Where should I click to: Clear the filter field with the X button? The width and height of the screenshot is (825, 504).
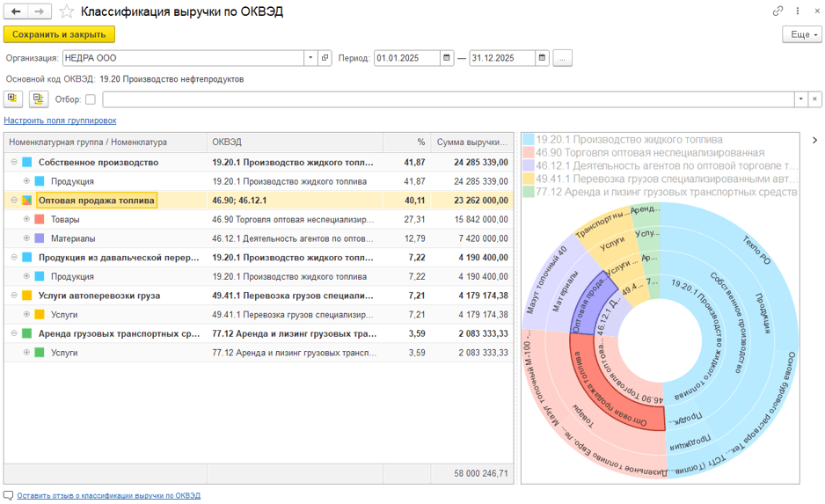click(814, 99)
